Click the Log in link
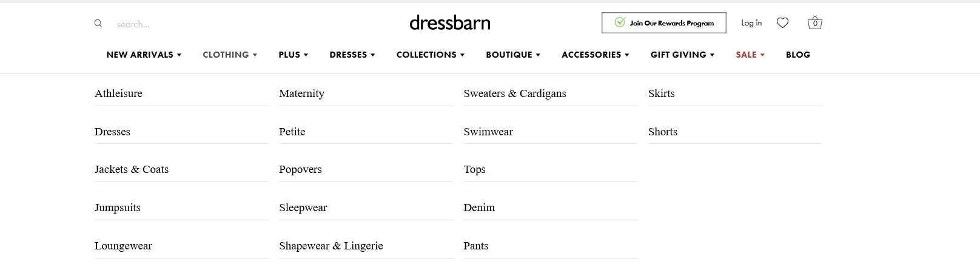The height and width of the screenshot is (267, 980). coord(751,23)
